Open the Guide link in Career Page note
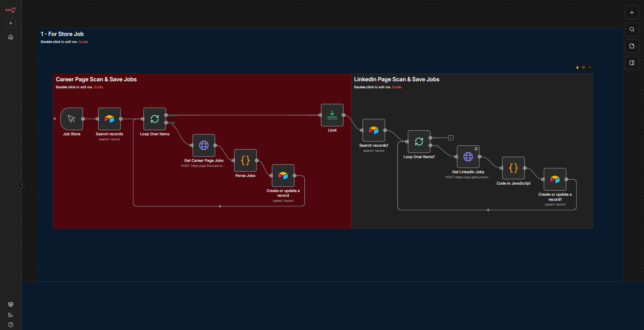Viewport: 644px width, 330px height. [98, 87]
